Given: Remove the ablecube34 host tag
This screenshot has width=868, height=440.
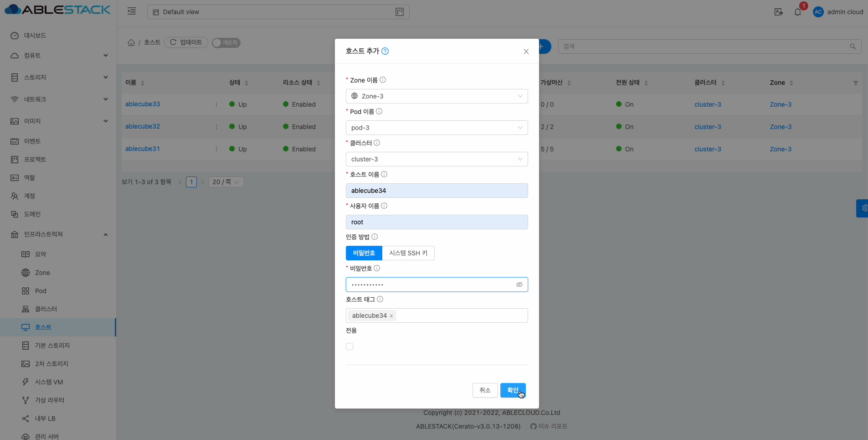Looking at the screenshot, I should [x=391, y=316].
